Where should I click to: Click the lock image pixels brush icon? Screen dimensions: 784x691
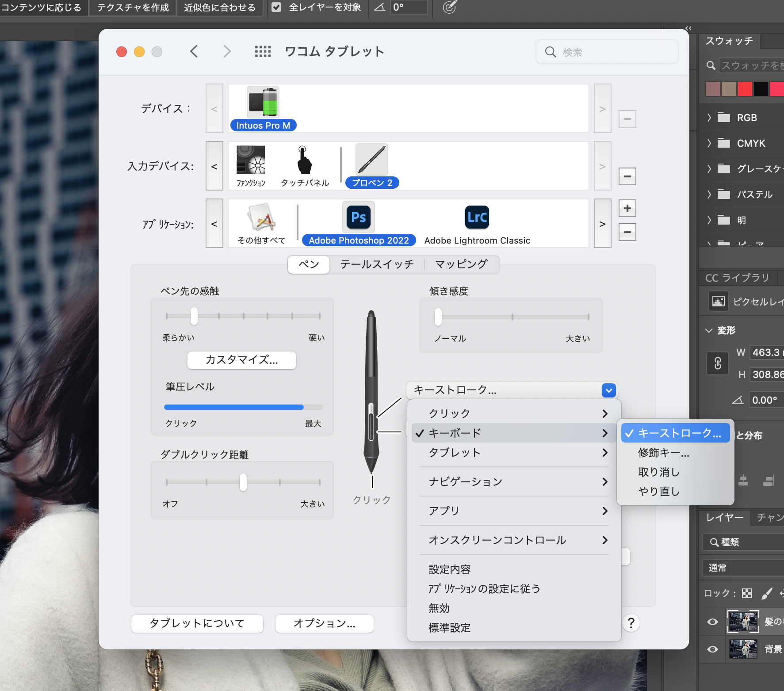pyautogui.click(x=767, y=593)
